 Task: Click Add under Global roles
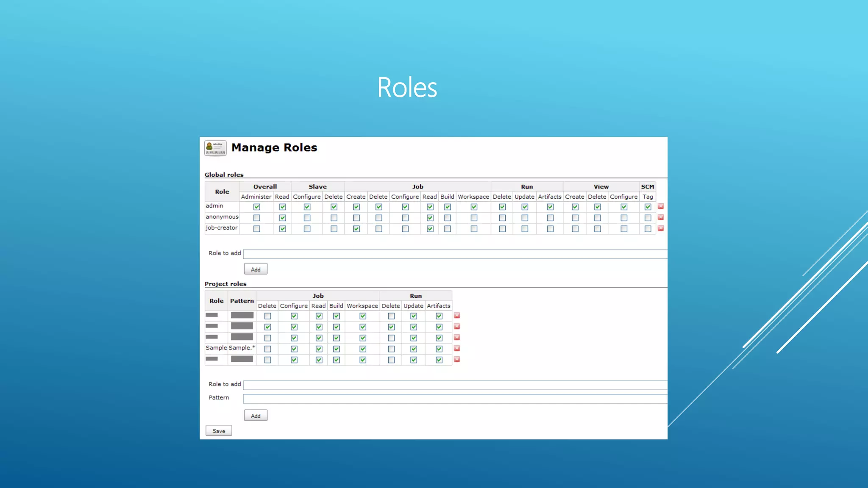click(256, 269)
